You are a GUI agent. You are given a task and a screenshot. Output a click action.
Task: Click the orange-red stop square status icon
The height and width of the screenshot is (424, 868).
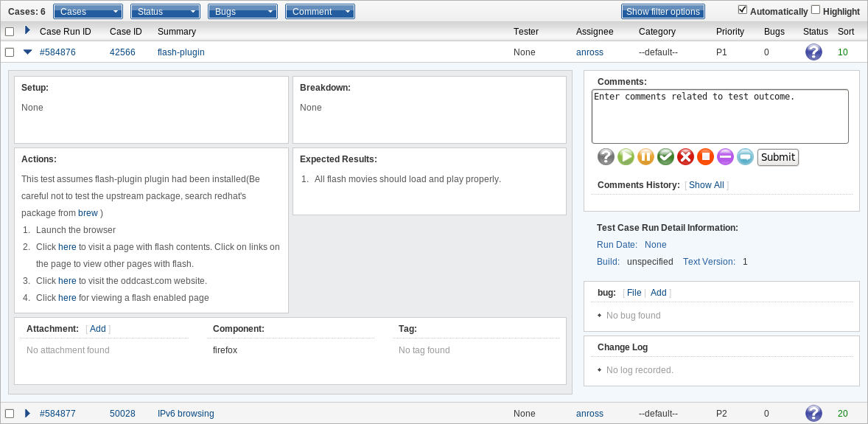[x=705, y=156]
